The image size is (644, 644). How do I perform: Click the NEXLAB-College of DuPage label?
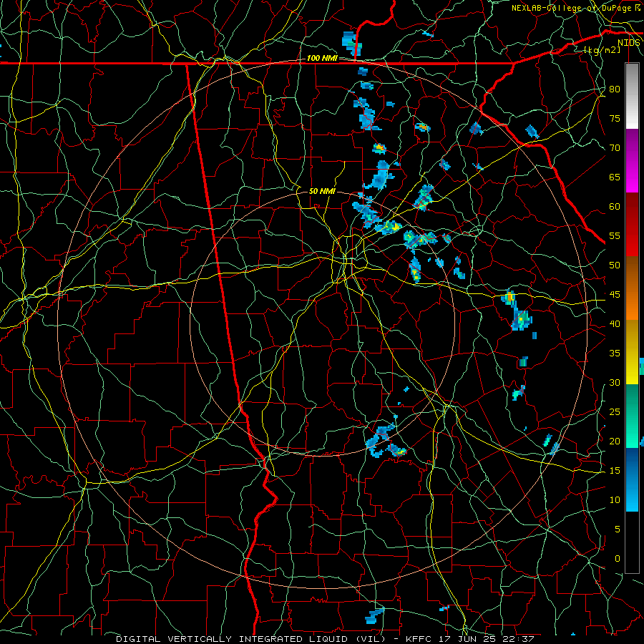572,8
